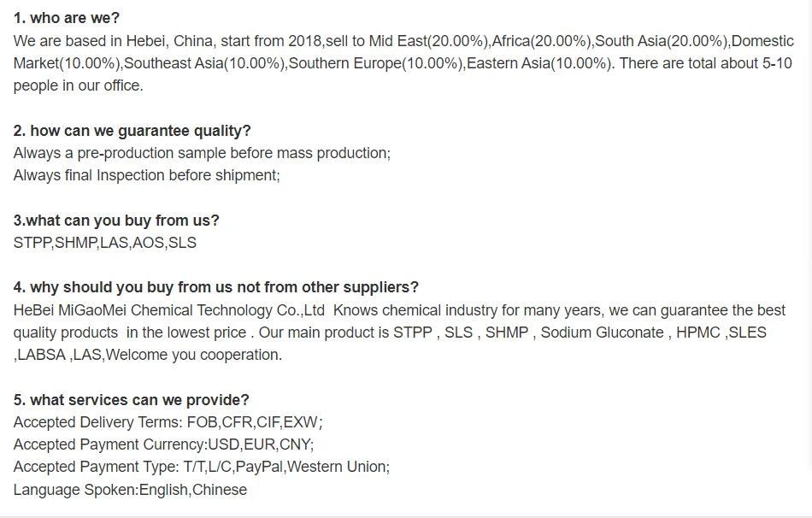Click the STPP,SHMP,LAS,AOS,SLS product list
The height and width of the screenshot is (518, 812).
[104, 243]
